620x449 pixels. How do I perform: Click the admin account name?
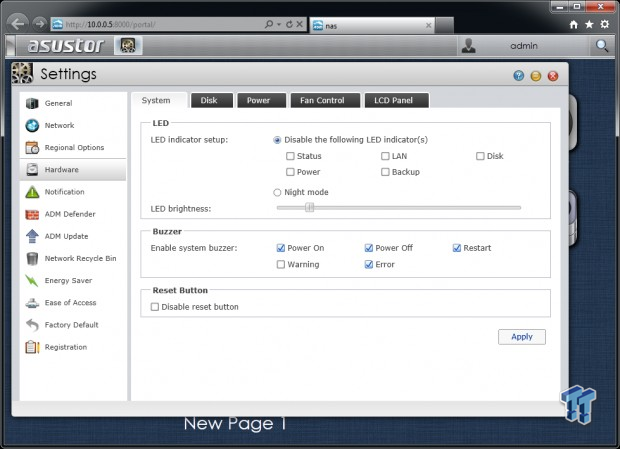tap(524, 46)
